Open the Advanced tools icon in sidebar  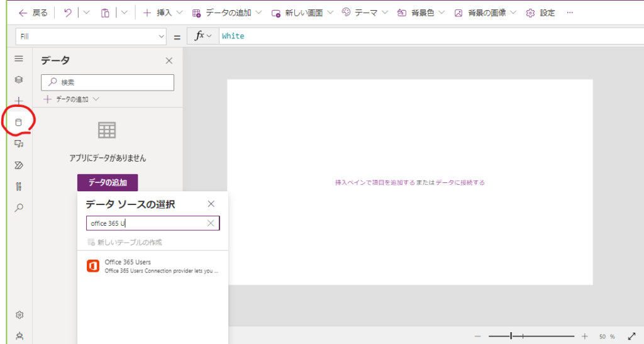point(19,186)
